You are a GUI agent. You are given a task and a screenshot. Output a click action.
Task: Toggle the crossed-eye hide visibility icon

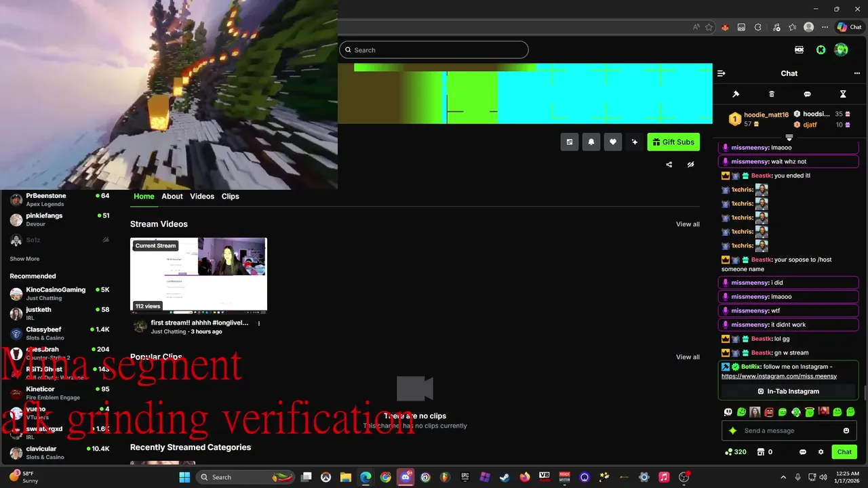(x=690, y=164)
